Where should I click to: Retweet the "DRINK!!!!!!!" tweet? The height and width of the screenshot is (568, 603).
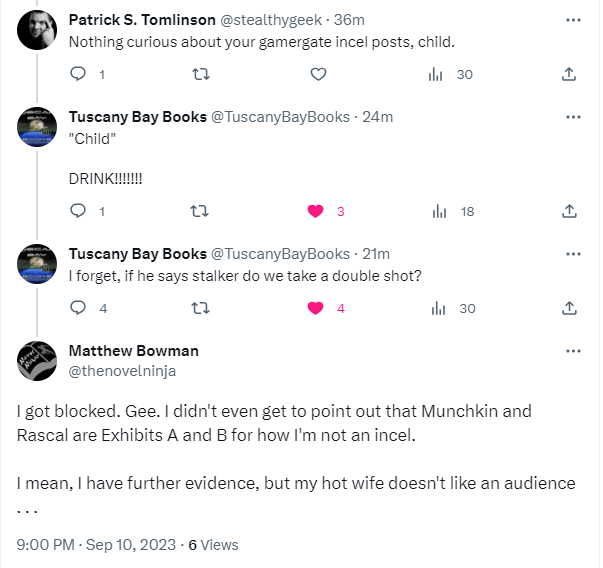(x=199, y=211)
